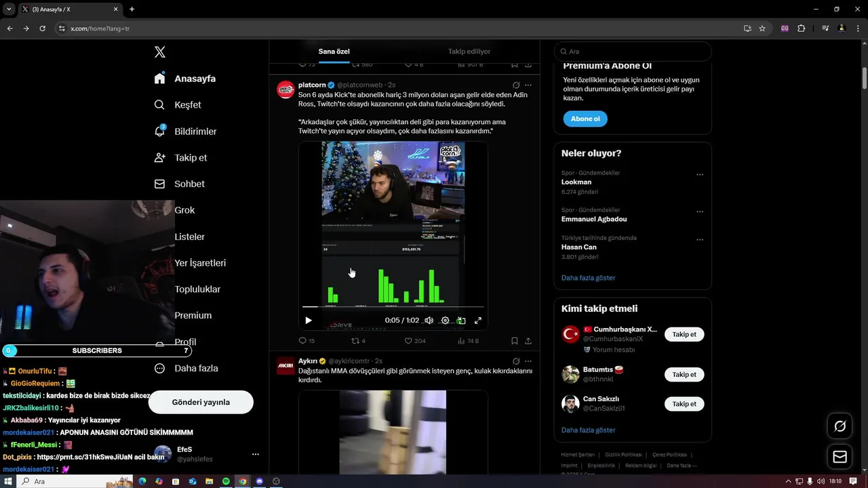This screenshot has height=488, width=868.
Task: Expand the Daha fazla sidebar menu
Action: [x=186, y=368]
